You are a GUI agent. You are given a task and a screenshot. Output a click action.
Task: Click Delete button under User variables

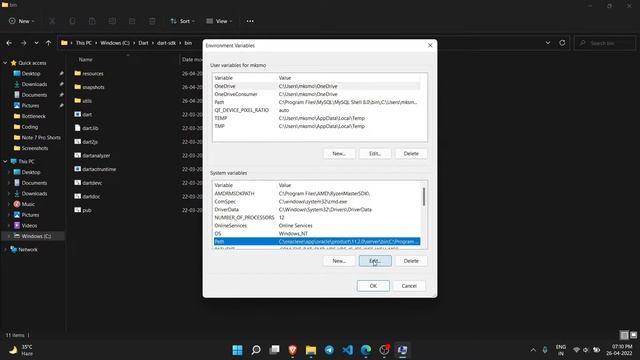[411, 153]
